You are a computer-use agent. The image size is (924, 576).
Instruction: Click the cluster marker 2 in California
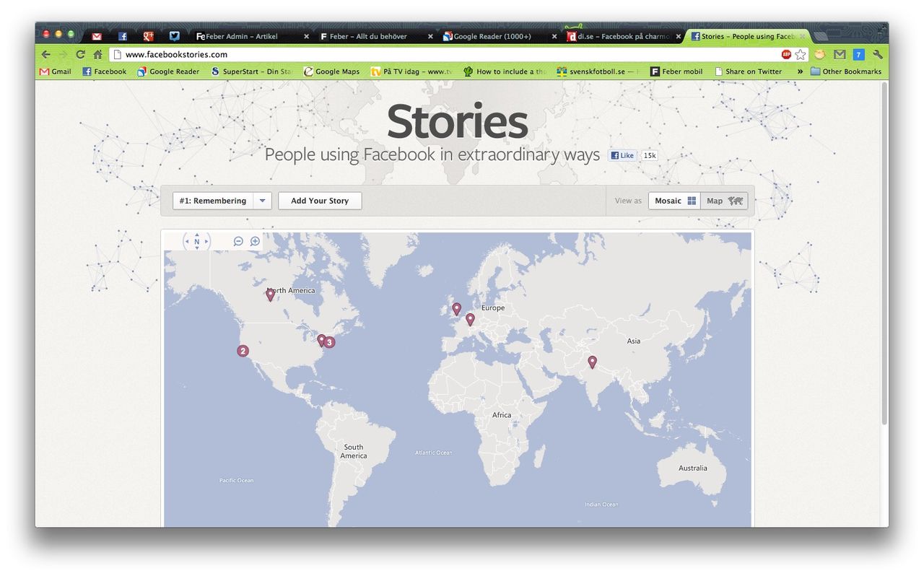243,351
